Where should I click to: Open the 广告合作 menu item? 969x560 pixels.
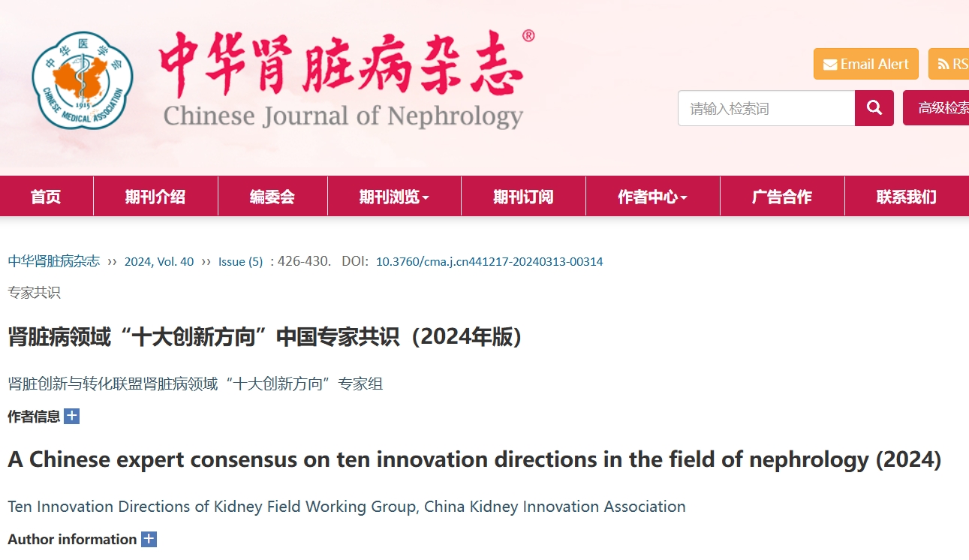pos(782,197)
